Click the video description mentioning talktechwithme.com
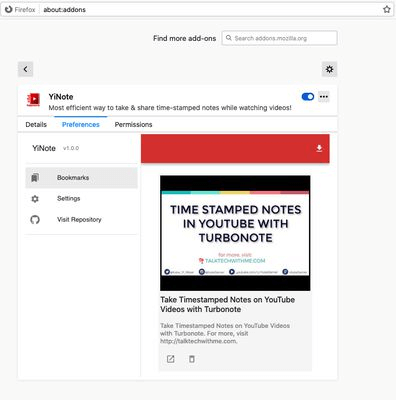Viewport: 396px width, 400px height. coord(225,333)
